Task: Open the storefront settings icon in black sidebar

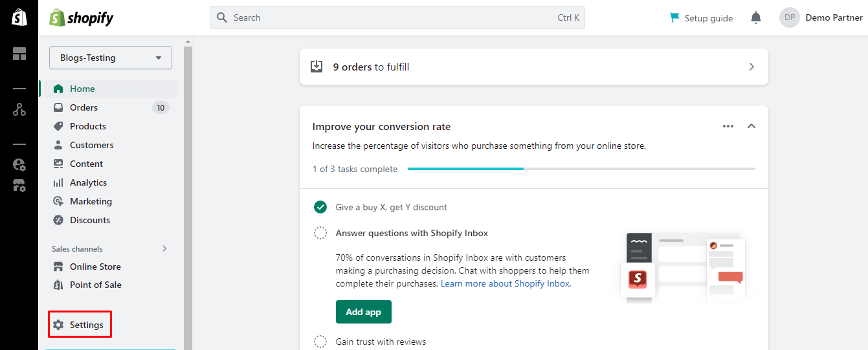Action: 19,186
